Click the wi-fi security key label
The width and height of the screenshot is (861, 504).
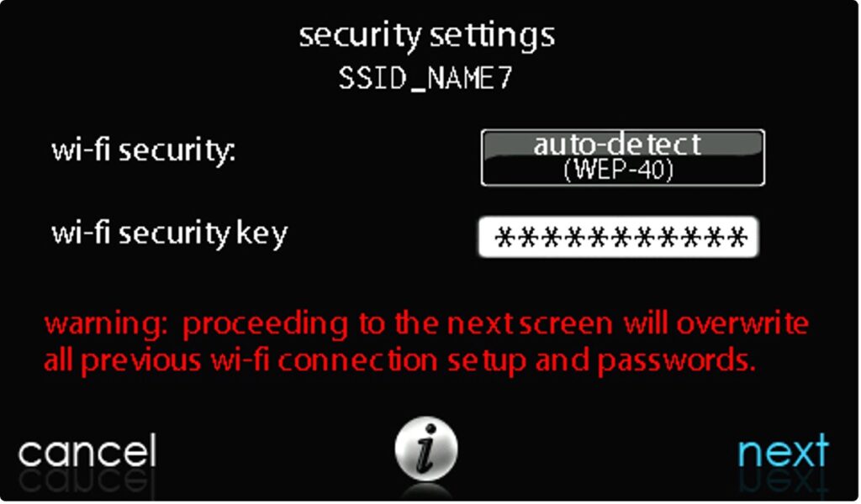pyautogui.click(x=170, y=234)
